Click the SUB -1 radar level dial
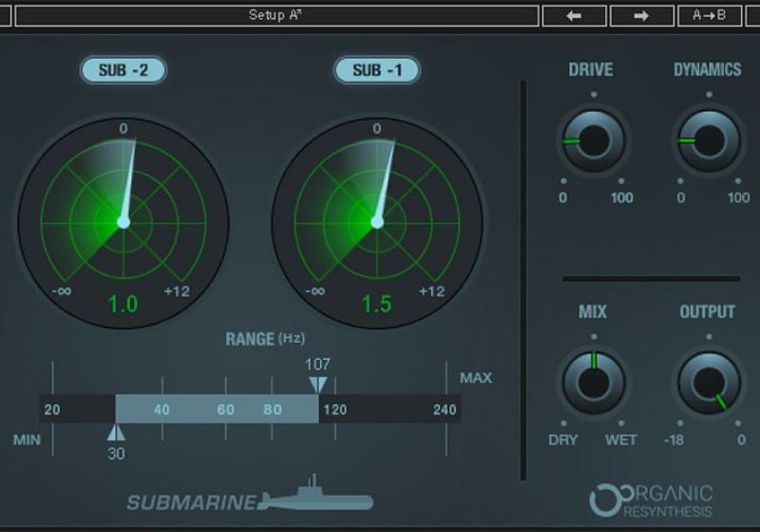 (376, 221)
